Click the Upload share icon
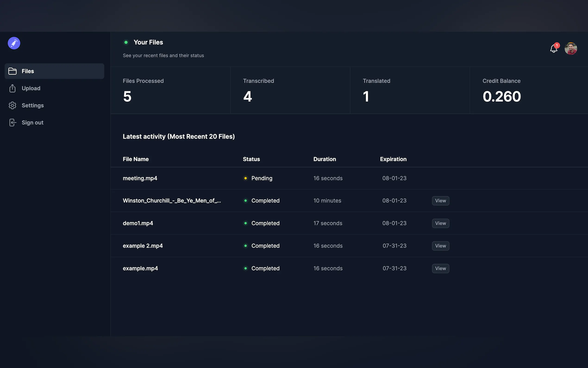The width and height of the screenshot is (588, 368). (13, 88)
